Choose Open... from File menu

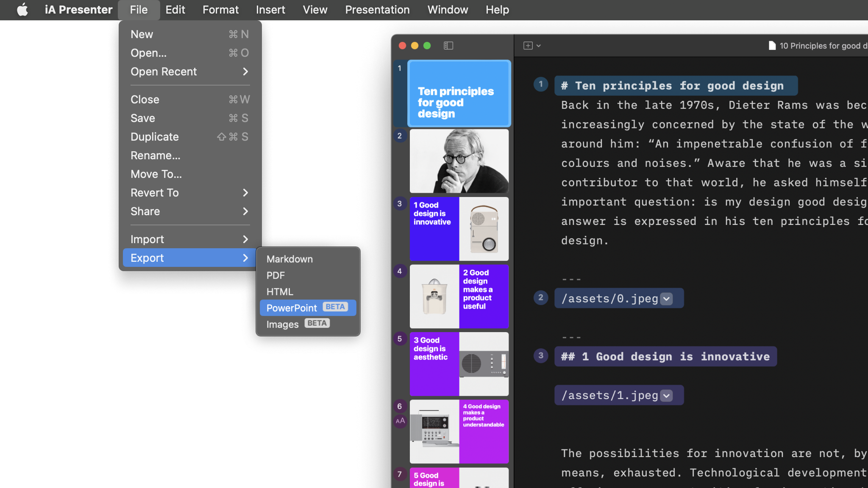(x=190, y=53)
